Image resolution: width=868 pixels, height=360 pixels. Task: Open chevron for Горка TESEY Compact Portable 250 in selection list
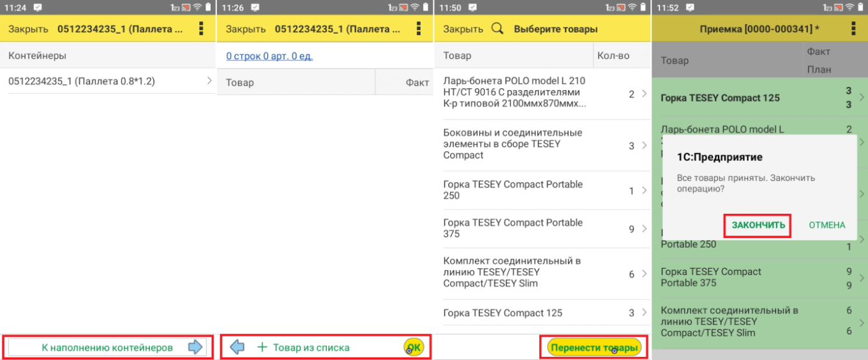pyautogui.click(x=644, y=190)
